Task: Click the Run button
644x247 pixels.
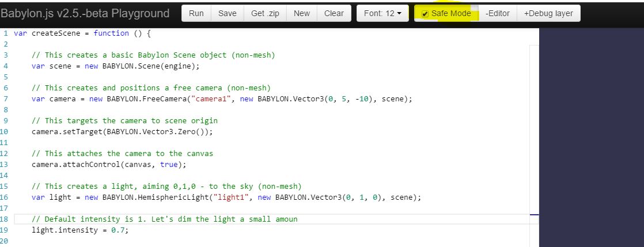Action: click(x=196, y=13)
